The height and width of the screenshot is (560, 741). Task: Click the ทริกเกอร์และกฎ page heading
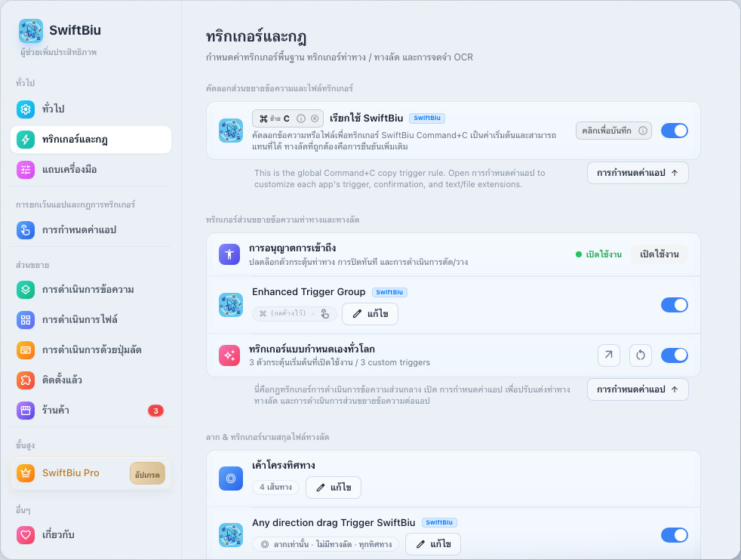[256, 37]
